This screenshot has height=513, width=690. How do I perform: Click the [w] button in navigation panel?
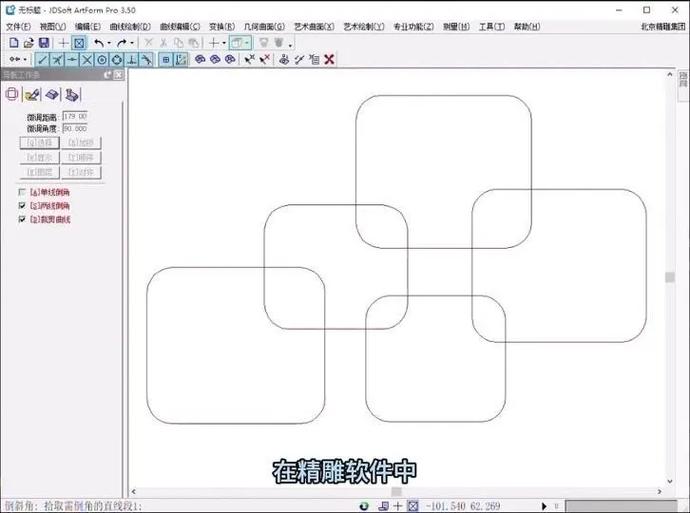pyautogui.click(x=40, y=158)
